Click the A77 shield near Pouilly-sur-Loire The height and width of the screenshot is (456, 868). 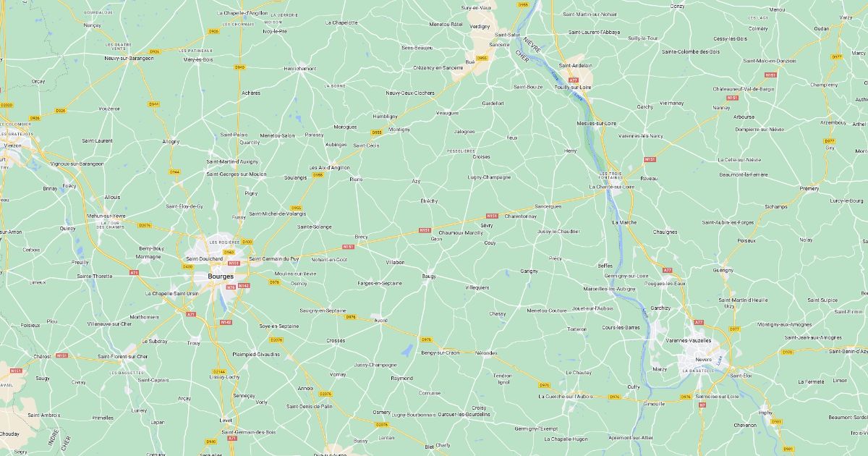574,80
